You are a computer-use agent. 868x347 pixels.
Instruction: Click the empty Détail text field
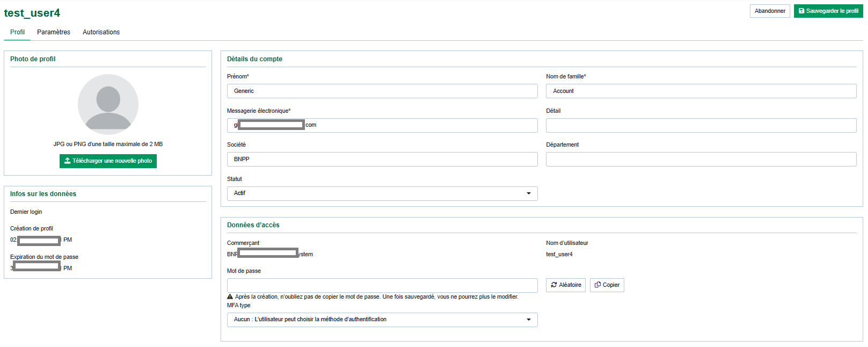click(x=701, y=125)
